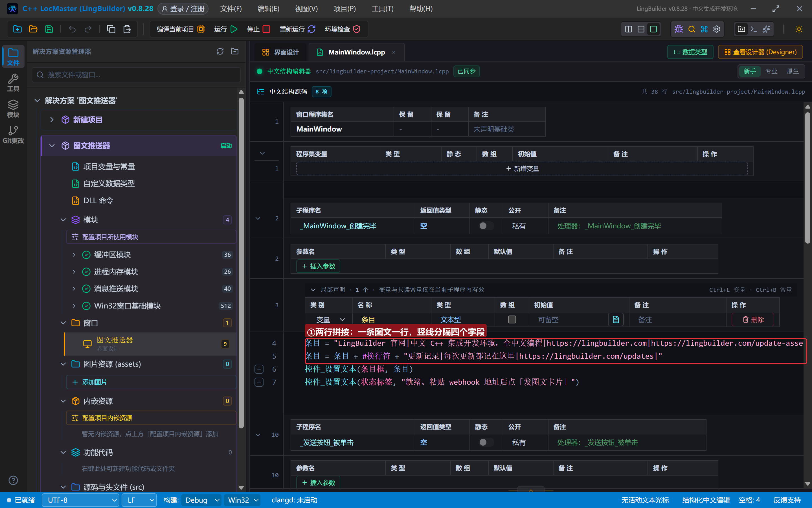Click the new project folder-plus icon
The width and height of the screenshot is (812, 508).
point(17,29)
